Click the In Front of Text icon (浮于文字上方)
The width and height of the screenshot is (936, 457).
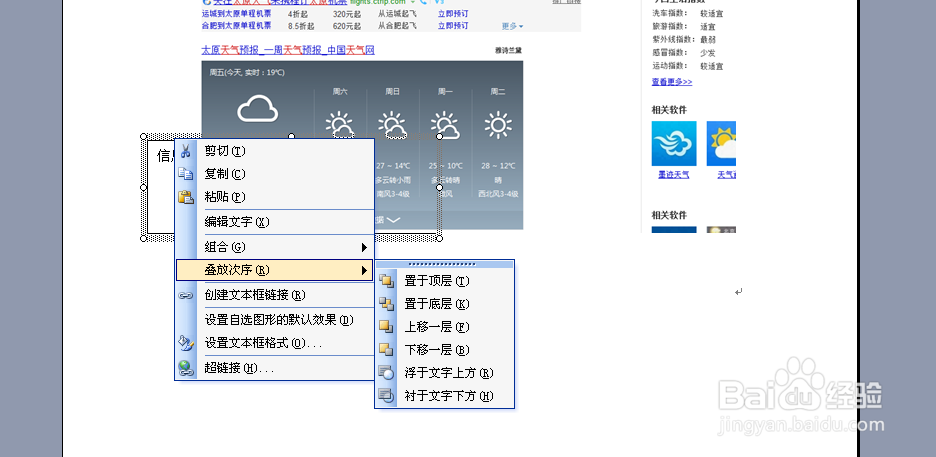(386, 373)
